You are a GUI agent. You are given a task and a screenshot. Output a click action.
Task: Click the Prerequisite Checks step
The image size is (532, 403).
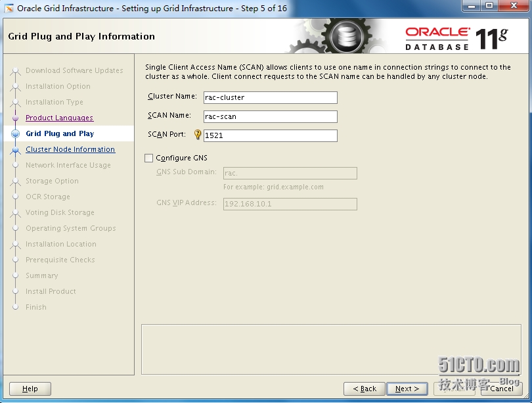pos(60,260)
